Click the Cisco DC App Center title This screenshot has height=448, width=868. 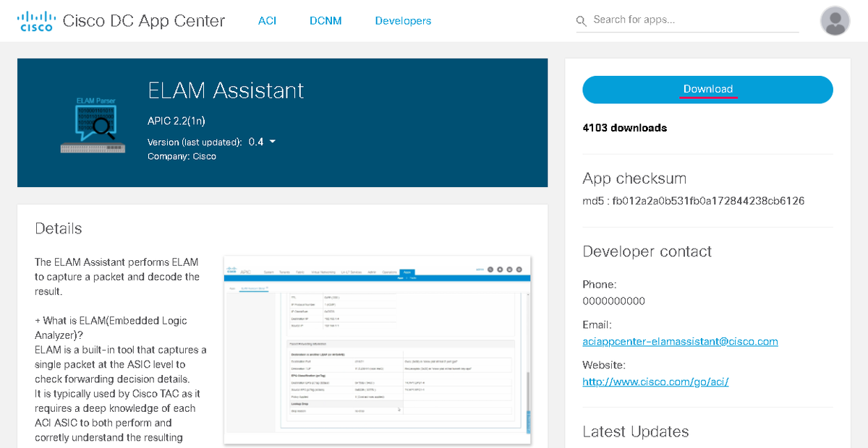(144, 21)
